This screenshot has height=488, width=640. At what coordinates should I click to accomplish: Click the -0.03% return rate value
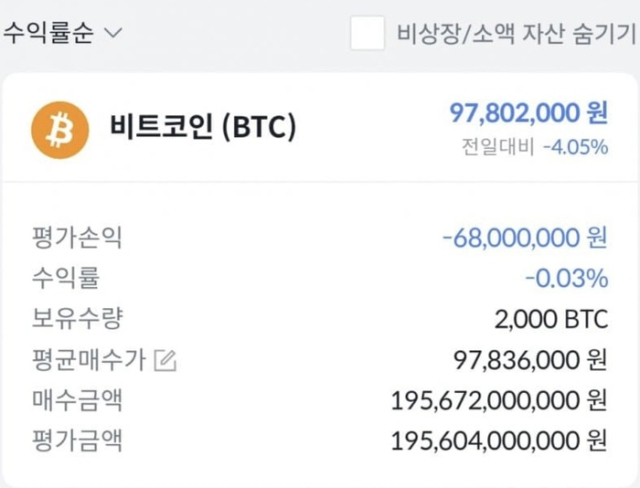566,278
